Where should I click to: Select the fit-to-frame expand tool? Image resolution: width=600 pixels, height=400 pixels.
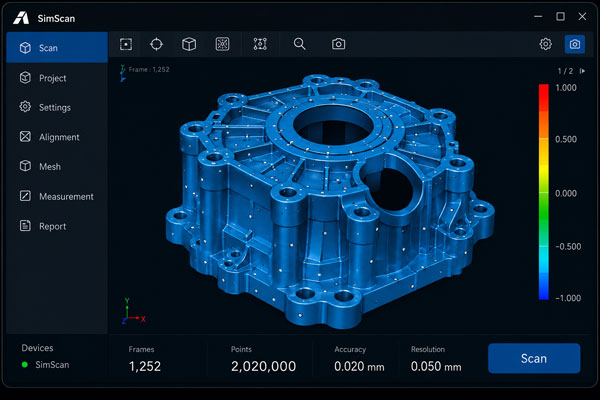pyautogui.click(x=222, y=44)
